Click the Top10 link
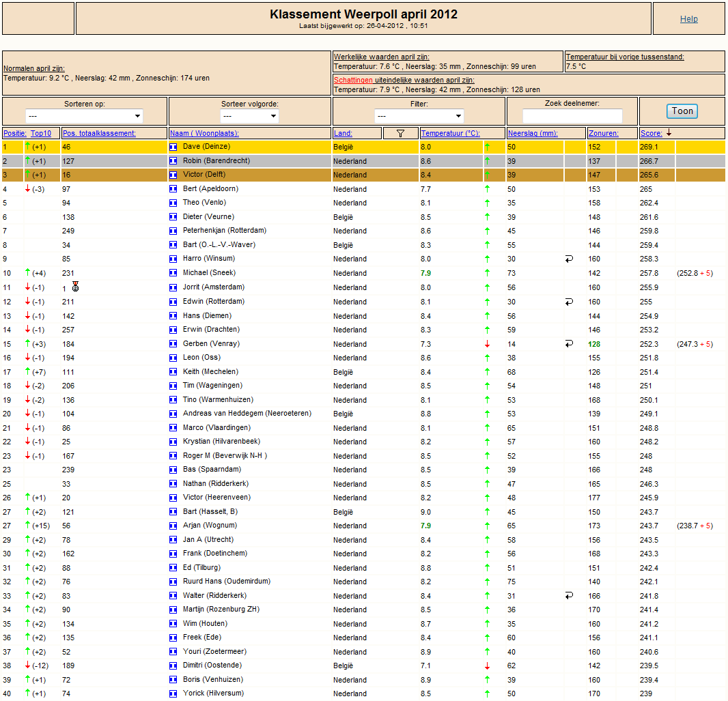 coord(41,134)
